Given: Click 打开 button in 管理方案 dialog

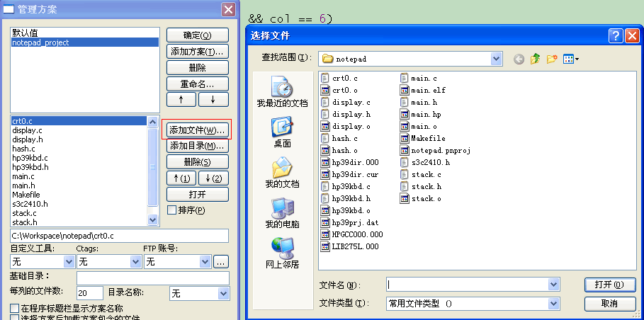Looking at the screenshot, I should (198, 194).
